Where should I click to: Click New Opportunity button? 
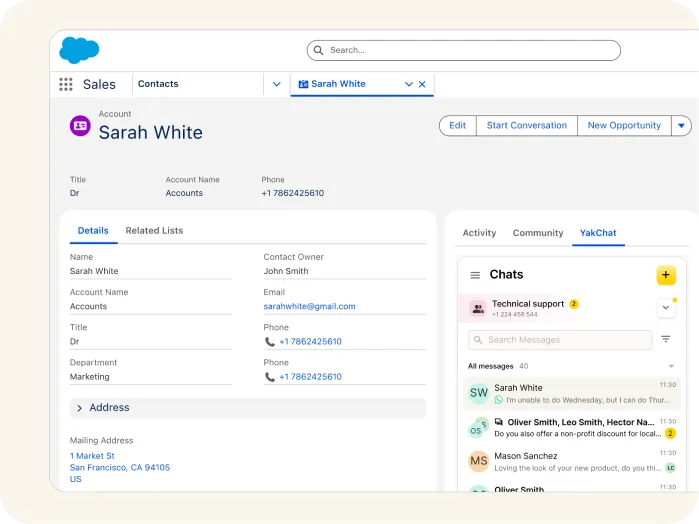tap(624, 125)
